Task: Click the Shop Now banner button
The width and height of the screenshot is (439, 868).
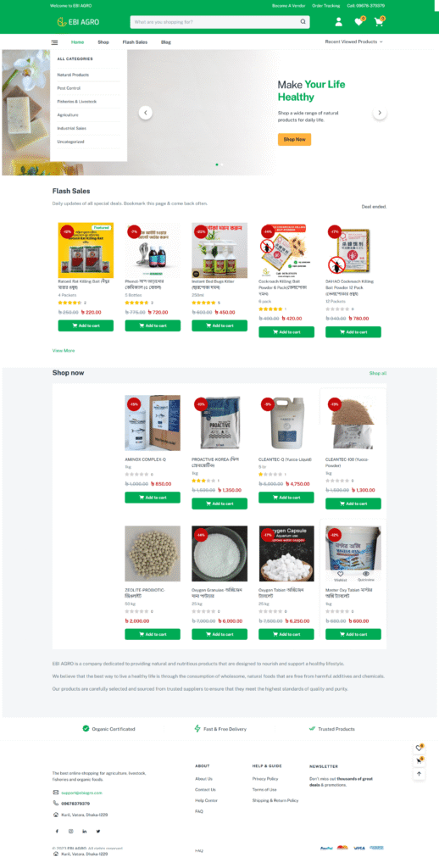Action: (x=295, y=140)
